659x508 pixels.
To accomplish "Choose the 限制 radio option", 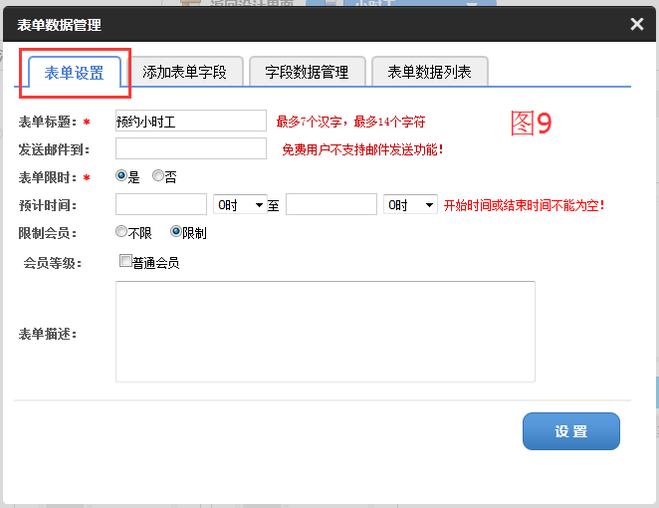I will point(176,232).
